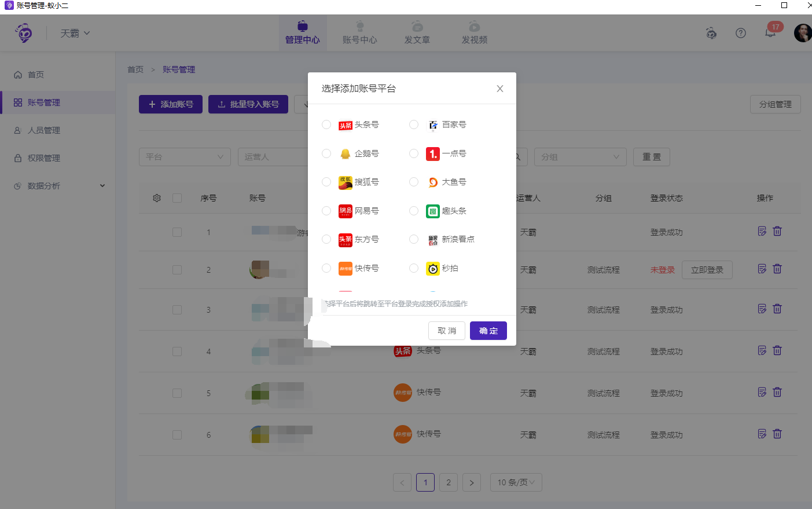This screenshot has height=509, width=812.
Task: Delete the 头条号 account in row 4
Action: (x=777, y=350)
